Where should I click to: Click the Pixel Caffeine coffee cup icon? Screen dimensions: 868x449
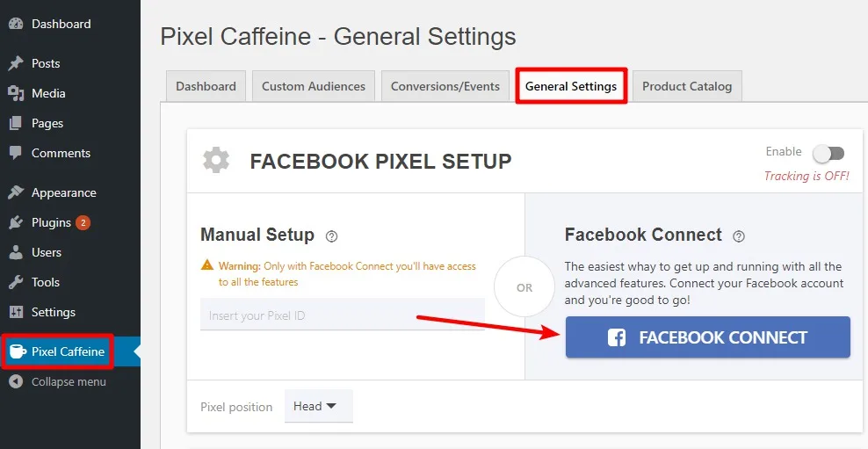[18, 351]
